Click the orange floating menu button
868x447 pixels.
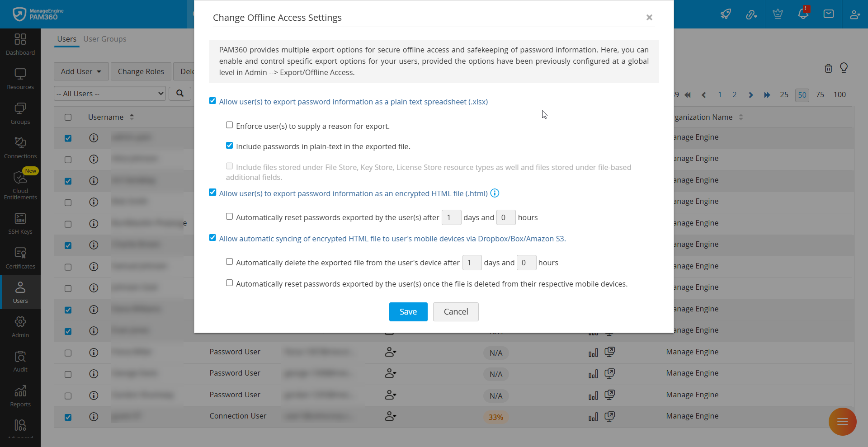(842, 422)
